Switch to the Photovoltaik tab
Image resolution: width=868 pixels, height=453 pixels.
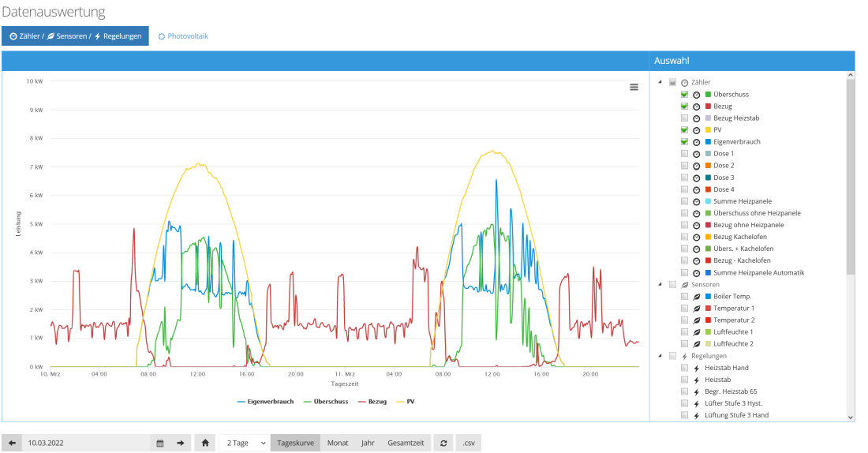[183, 36]
